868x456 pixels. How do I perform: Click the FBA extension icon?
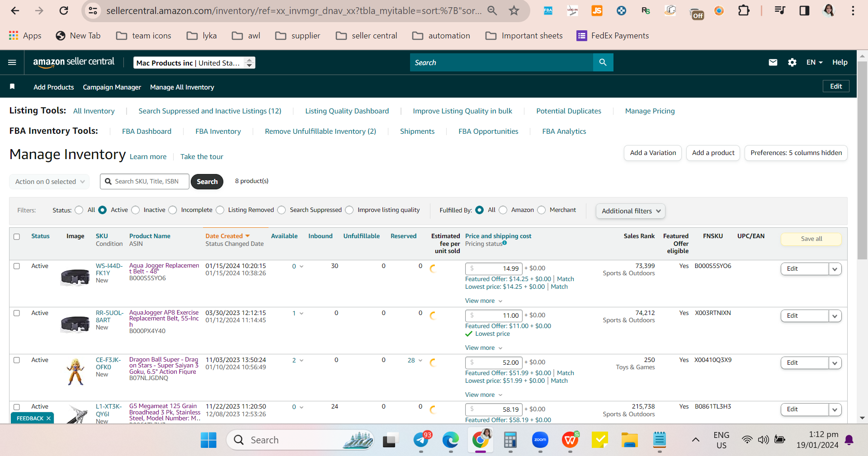[548, 10]
